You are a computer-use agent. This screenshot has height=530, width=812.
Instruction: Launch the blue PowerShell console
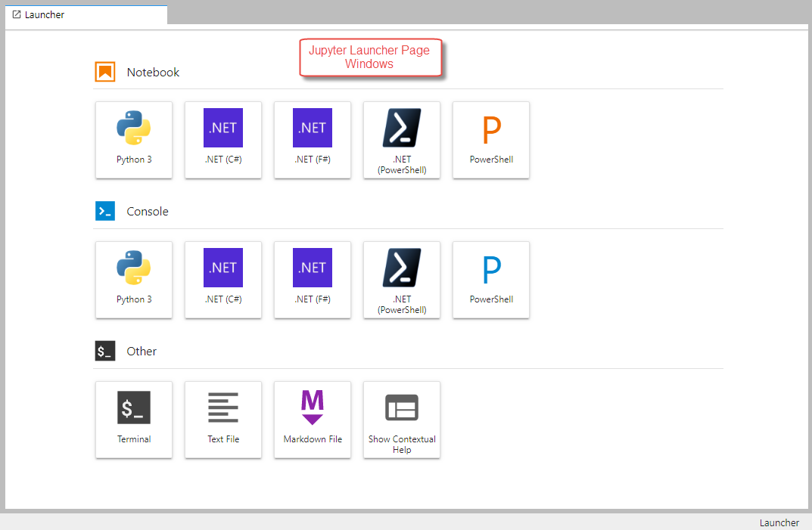click(491, 280)
